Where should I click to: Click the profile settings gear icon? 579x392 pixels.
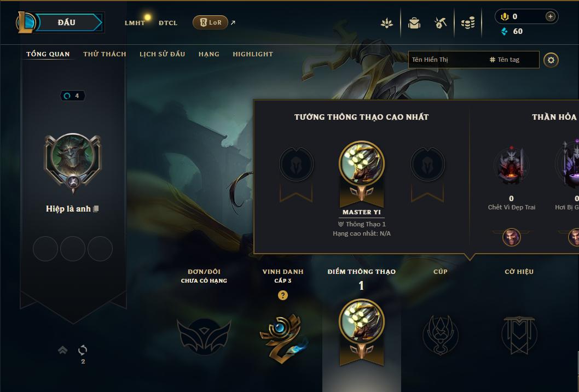point(551,60)
